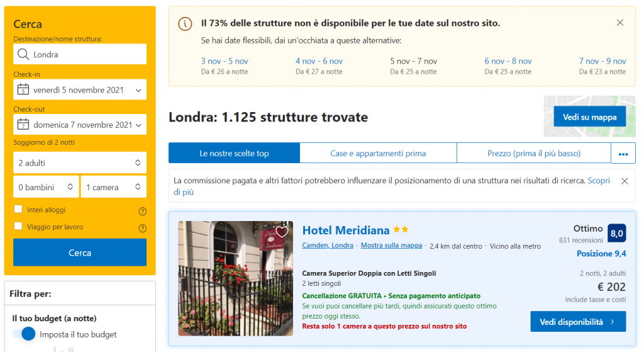Image resolution: width=644 pixels, height=352 pixels.
Task: Dismiss the commission notice with X
Action: 625,181
